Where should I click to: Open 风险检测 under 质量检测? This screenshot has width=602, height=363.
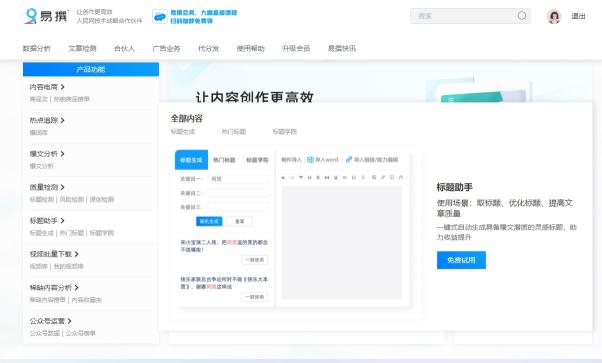(72, 199)
